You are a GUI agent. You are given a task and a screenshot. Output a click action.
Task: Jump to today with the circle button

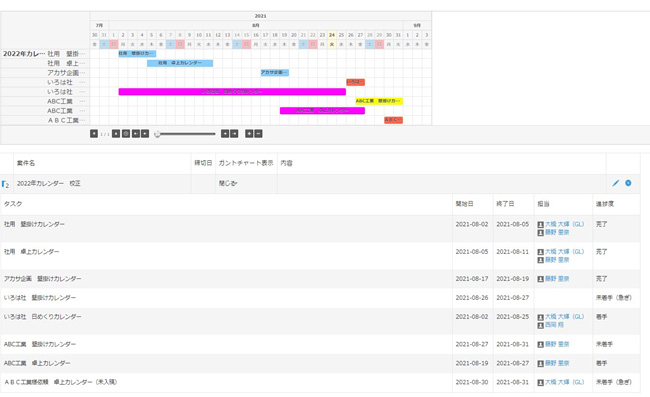point(126,134)
